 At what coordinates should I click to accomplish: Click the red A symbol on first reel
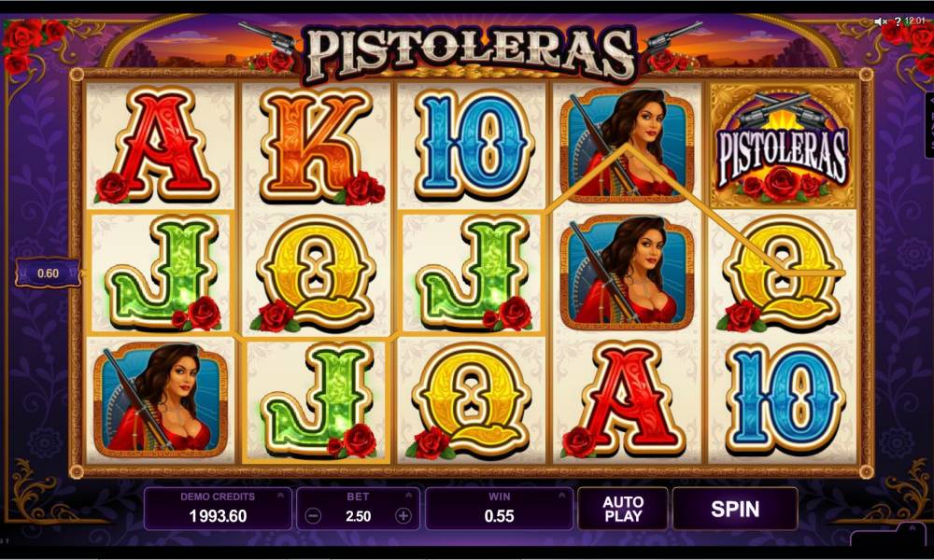(x=159, y=146)
